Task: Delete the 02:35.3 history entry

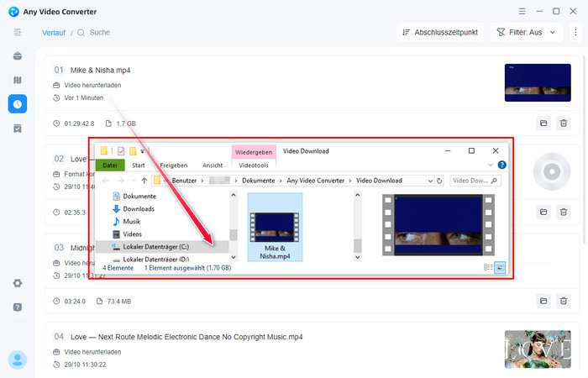Action: 564,213
